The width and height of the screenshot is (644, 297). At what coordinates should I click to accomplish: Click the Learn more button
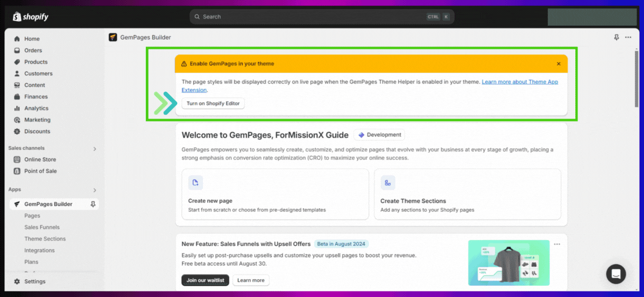point(251,280)
